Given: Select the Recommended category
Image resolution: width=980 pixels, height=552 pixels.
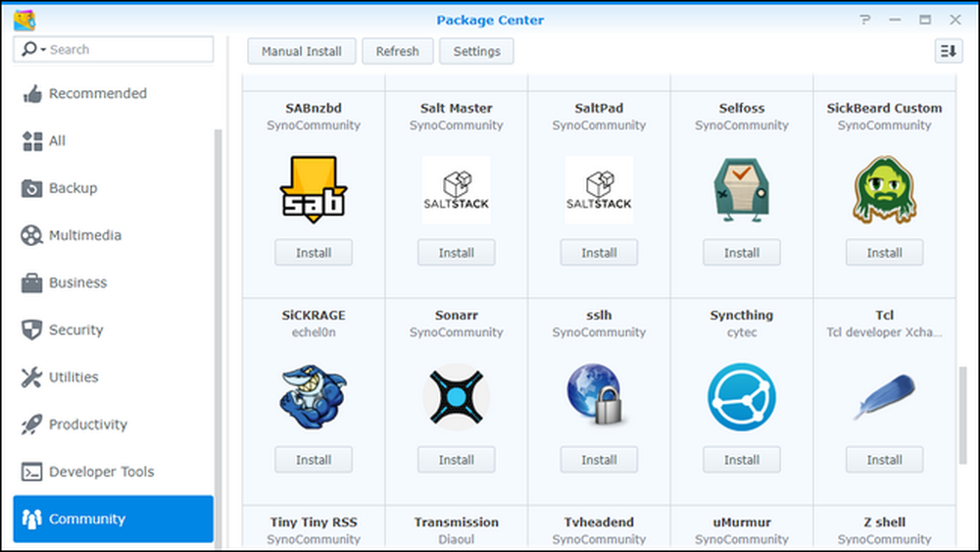Looking at the screenshot, I should 113,94.
